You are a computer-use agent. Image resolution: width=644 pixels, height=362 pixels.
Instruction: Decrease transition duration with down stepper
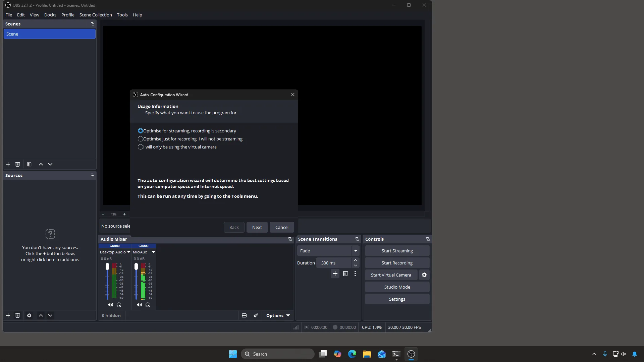pyautogui.click(x=356, y=265)
